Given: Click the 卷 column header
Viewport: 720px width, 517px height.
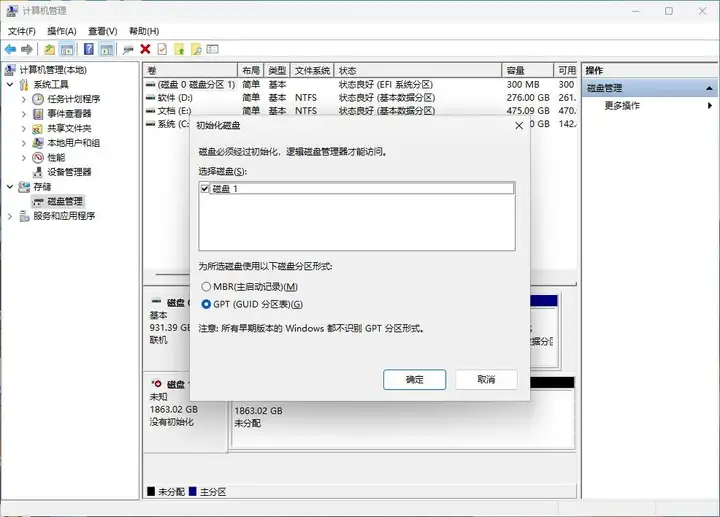Looking at the screenshot, I should (x=190, y=71).
